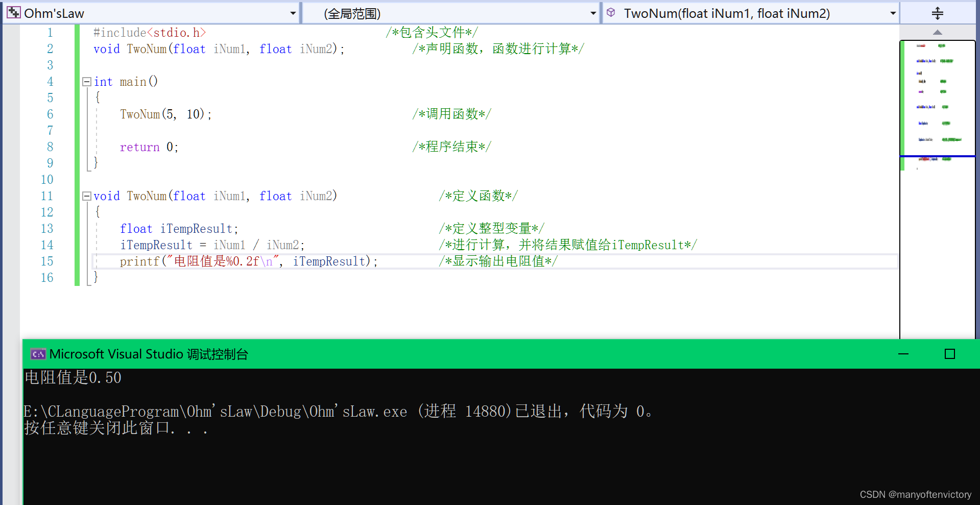Click 'float iTempResult;' declaration
This screenshot has height=505, width=980.
179,229
